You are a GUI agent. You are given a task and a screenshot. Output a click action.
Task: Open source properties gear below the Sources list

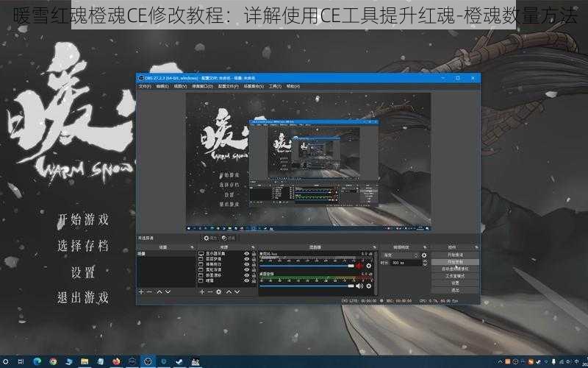[x=218, y=291]
